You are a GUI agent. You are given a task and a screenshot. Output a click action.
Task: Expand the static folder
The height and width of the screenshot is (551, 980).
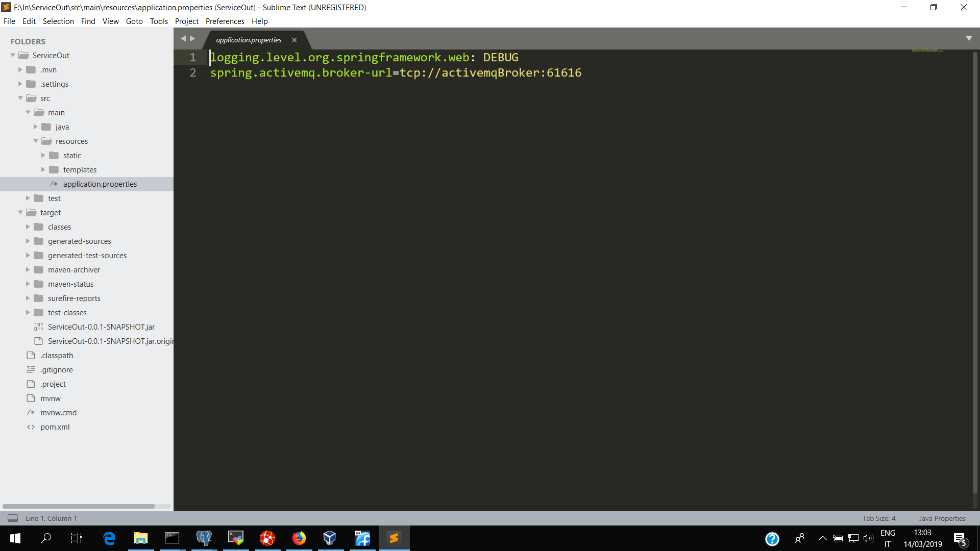[x=43, y=155]
